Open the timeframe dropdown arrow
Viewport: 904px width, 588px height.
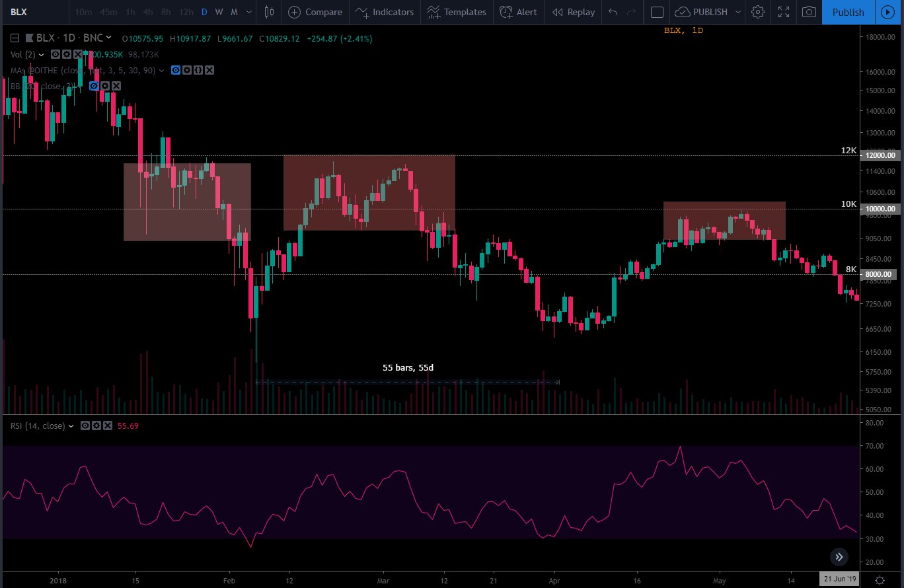pos(248,12)
